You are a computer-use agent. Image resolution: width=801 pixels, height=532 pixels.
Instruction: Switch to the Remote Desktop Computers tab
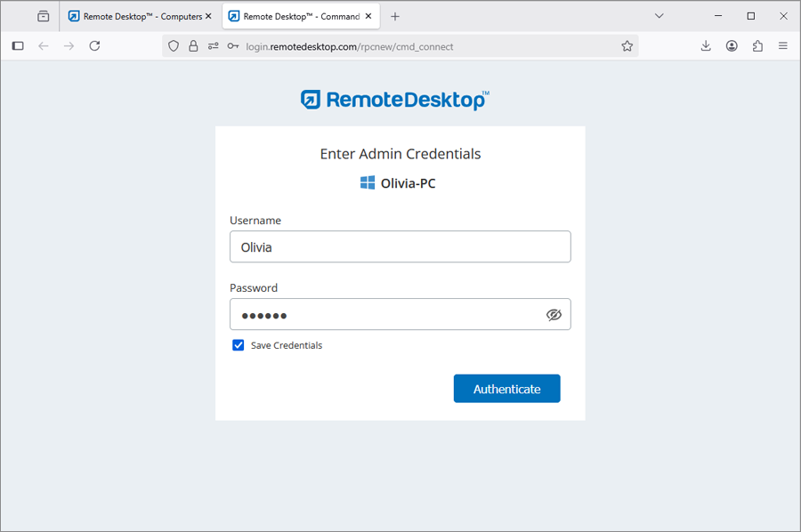(138, 16)
